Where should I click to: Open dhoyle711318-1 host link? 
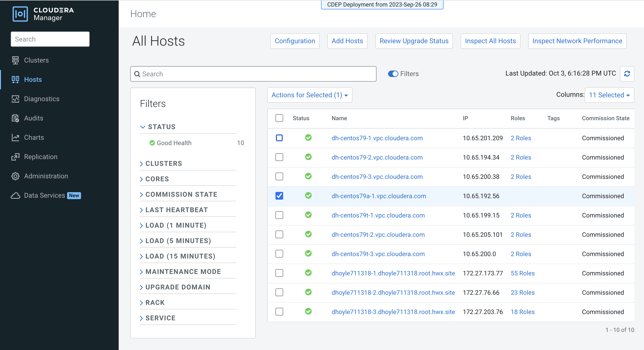pos(393,273)
